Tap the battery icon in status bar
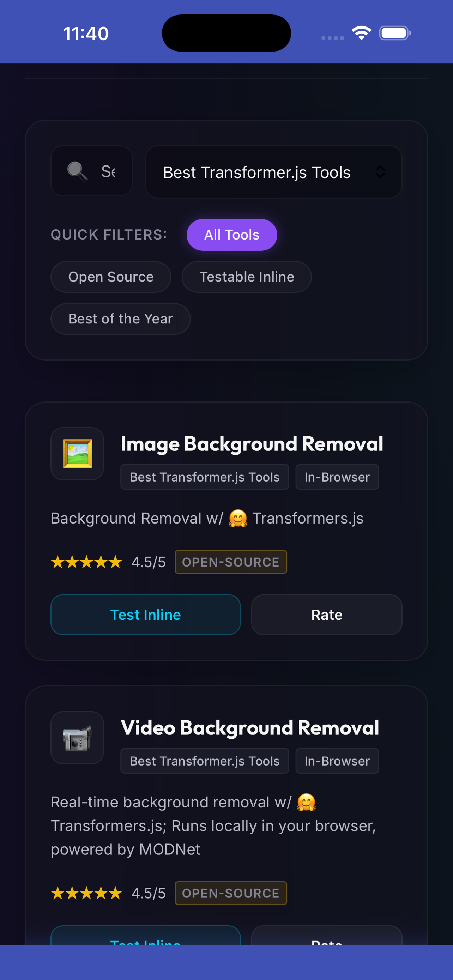Screen dimensions: 453x980 tap(395, 33)
